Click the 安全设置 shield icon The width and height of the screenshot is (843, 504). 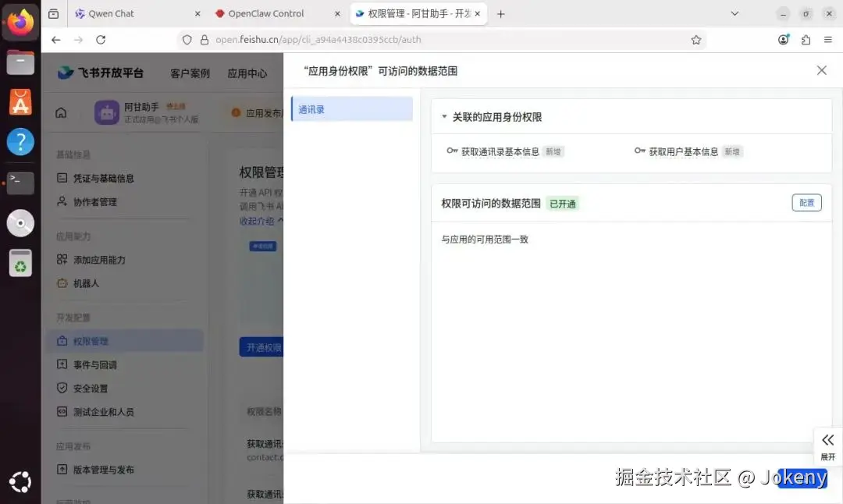pyautogui.click(x=62, y=388)
